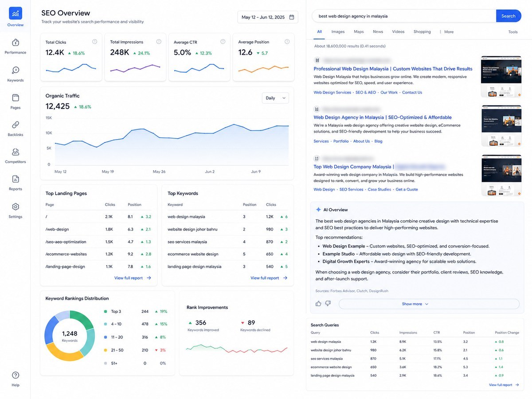Click the Portfolio sitelink
Screen dimensions: 532x399
point(341,141)
